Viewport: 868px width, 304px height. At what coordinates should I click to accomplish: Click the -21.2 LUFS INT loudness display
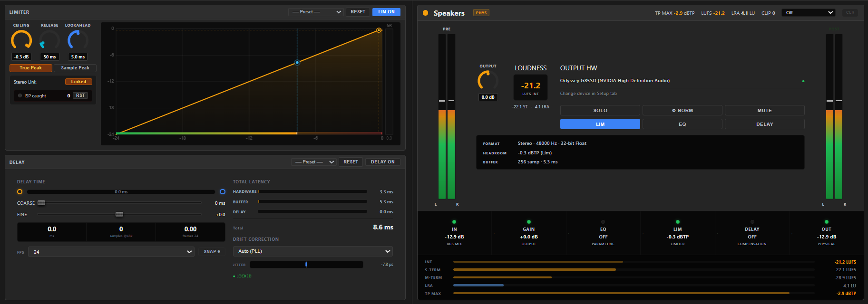click(x=531, y=87)
